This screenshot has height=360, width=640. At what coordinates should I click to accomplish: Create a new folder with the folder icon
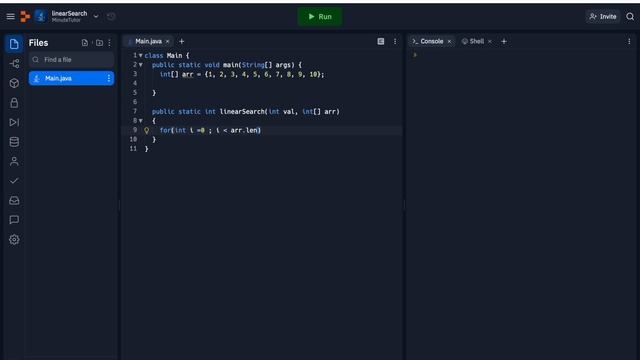click(x=99, y=43)
